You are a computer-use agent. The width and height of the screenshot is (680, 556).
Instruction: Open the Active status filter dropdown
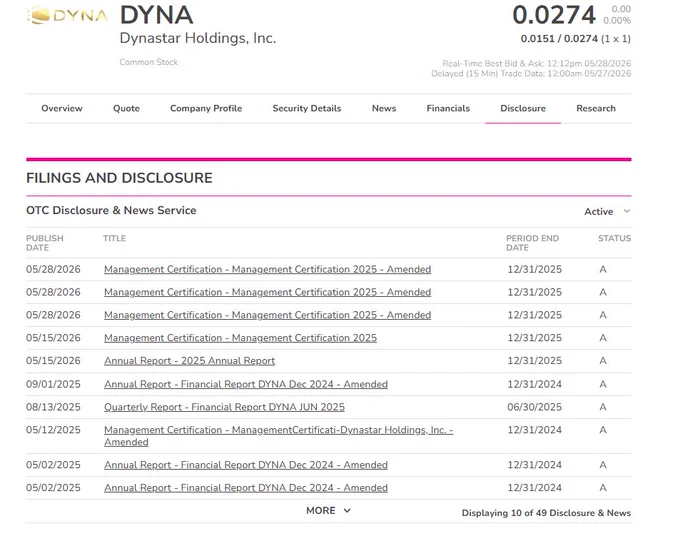pyautogui.click(x=607, y=212)
